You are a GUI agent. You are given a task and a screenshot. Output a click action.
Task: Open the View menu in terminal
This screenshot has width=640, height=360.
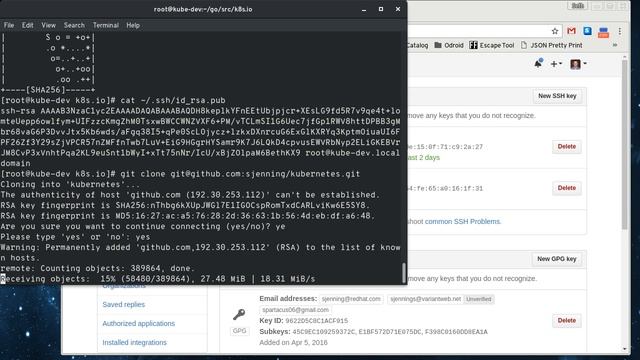pos(48,25)
